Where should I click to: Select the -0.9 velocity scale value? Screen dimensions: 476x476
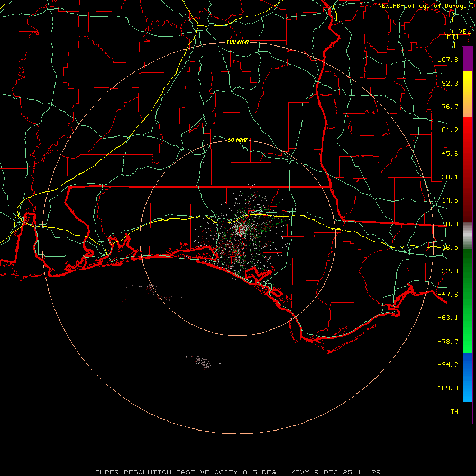[x=450, y=224]
